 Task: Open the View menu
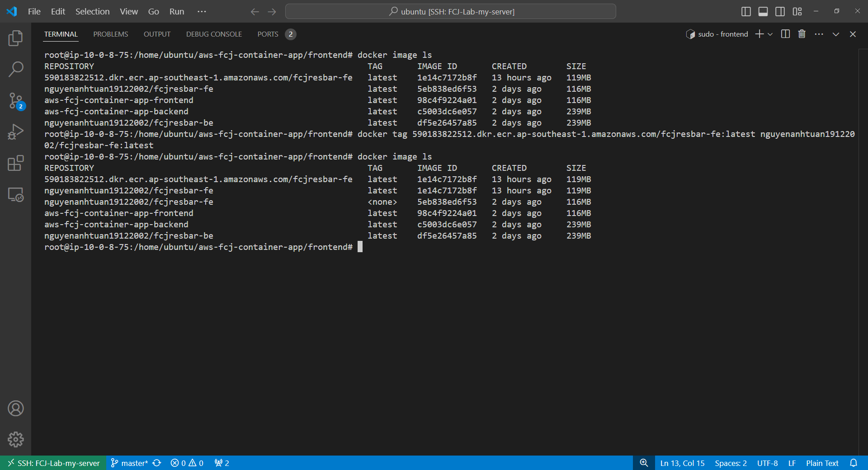click(129, 12)
